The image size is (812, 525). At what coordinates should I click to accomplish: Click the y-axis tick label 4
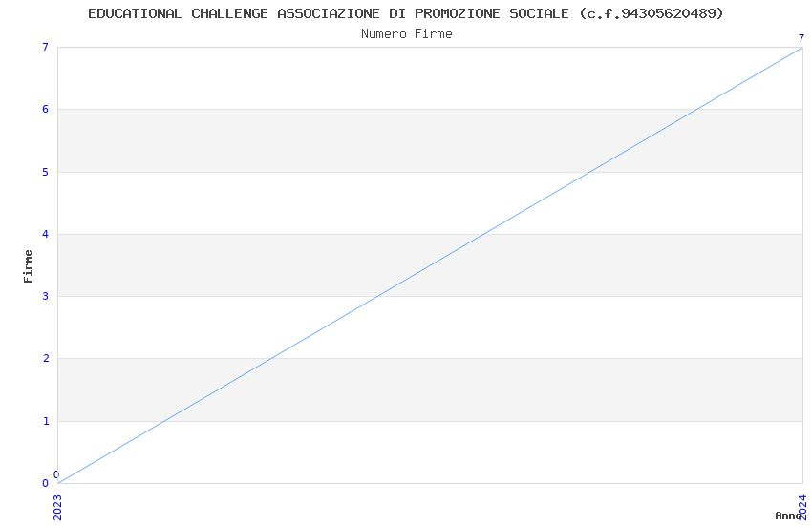click(45, 234)
